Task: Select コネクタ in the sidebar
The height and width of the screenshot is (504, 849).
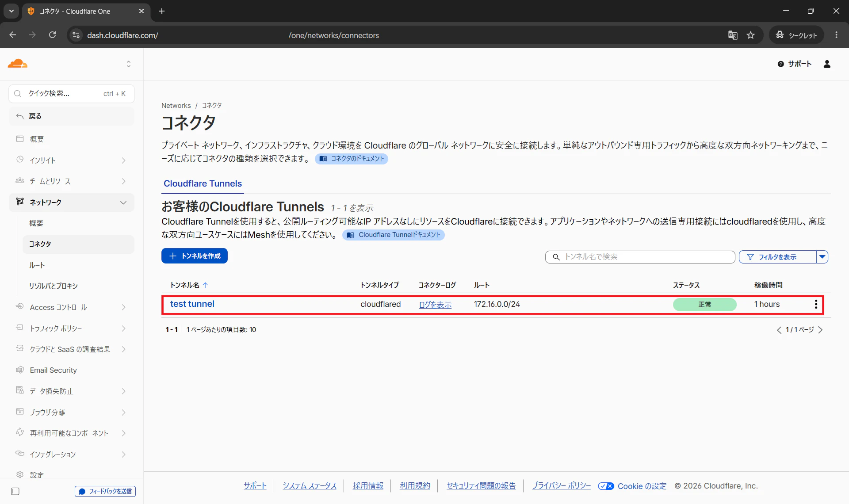Action: pyautogui.click(x=79, y=244)
